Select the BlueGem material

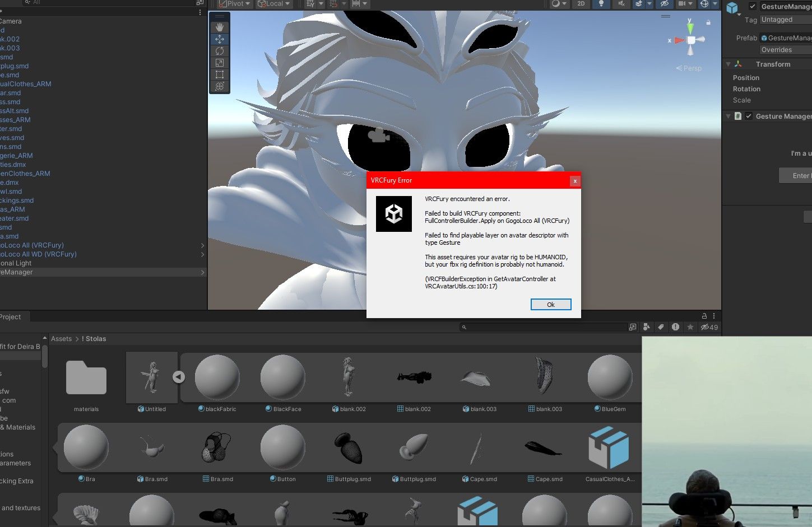click(x=610, y=384)
